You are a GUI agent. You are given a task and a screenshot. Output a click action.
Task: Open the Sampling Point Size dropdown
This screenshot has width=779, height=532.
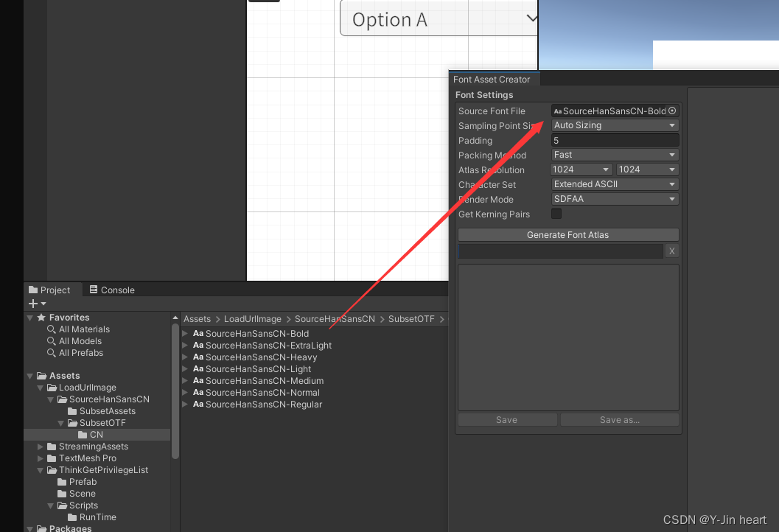[615, 126]
